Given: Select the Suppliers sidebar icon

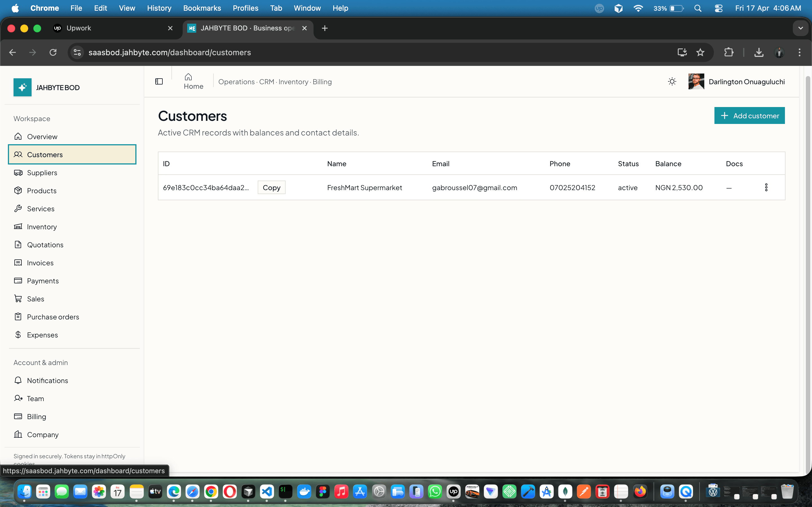Looking at the screenshot, I should [x=18, y=173].
